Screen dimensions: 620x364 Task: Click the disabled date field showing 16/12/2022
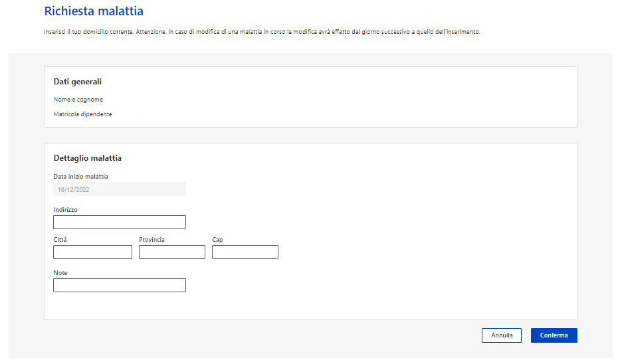(x=120, y=189)
